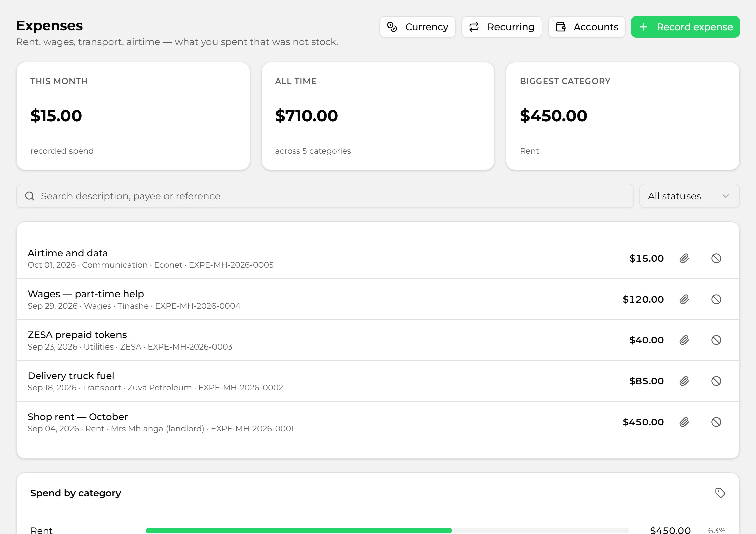This screenshot has width=756, height=534.
Task: Select the Wages — part-time help row title
Action: [x=86, y=294]
